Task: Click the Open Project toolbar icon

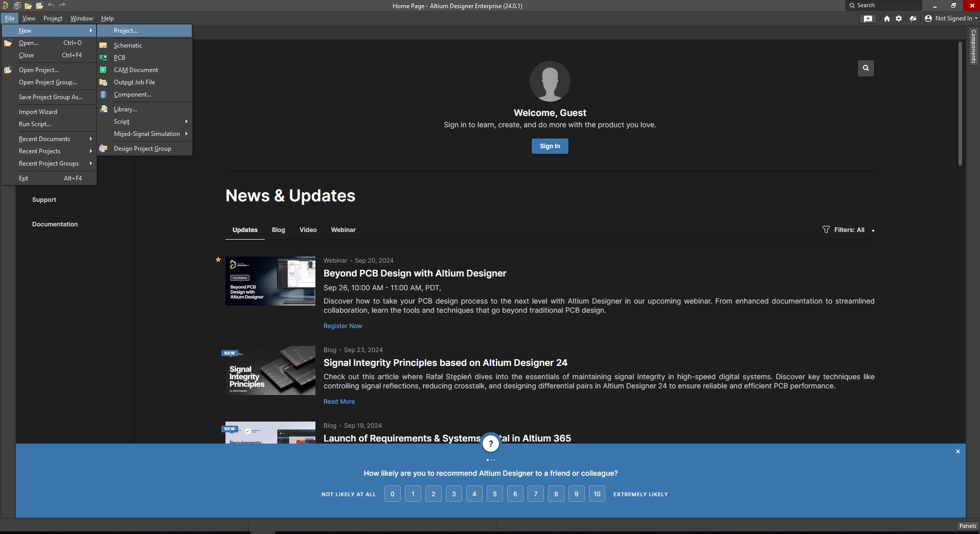Action: click(x=39, y=6)
